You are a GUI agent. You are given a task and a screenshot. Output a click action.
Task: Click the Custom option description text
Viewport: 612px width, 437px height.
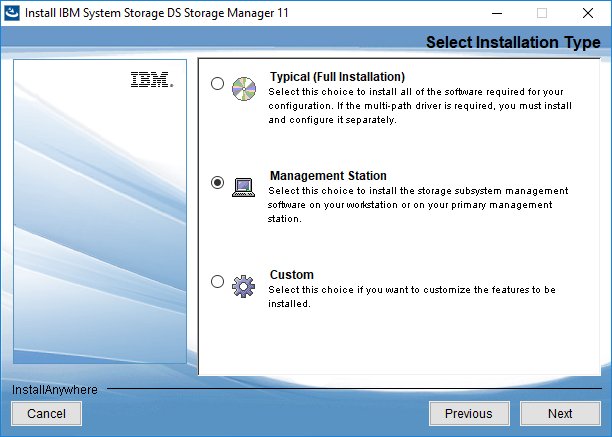point(412,297)
